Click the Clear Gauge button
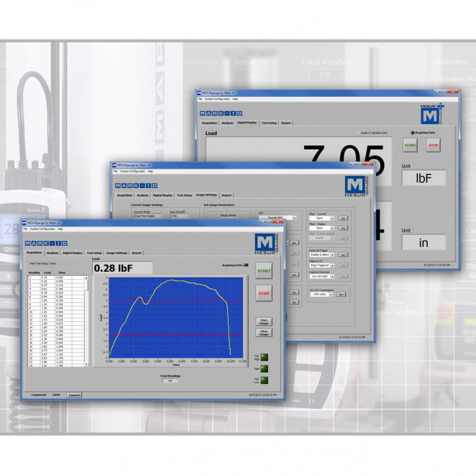Image resolution: width=476 pixels, height=476 pixels. click(264, 333)
